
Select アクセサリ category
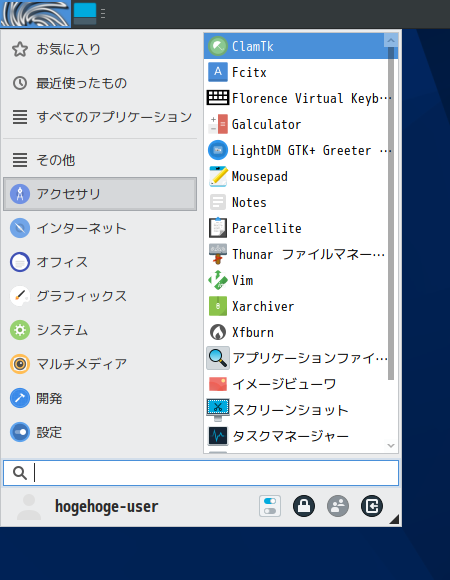click(x=100, y=194)
